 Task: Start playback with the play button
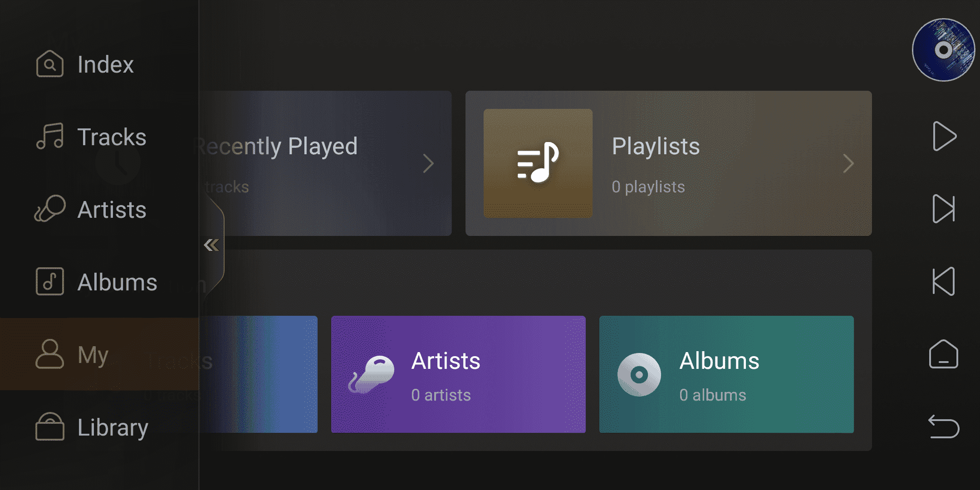pos(944,136)
